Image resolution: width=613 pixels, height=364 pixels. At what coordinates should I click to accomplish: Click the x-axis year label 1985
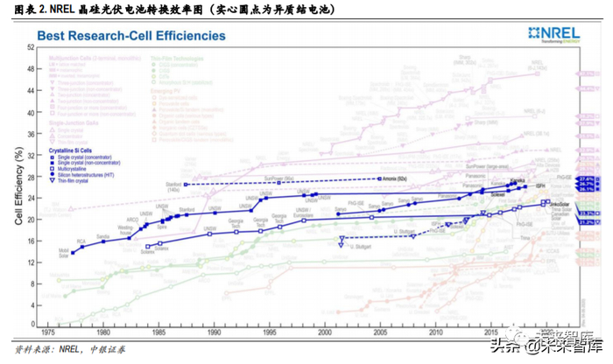(159, 332)
